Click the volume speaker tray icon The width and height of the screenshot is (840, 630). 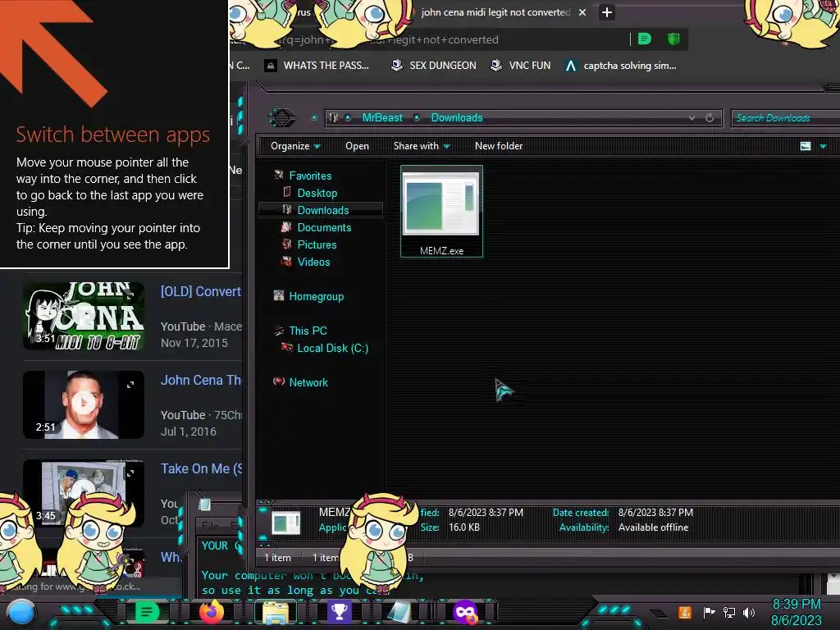[748, 612]
